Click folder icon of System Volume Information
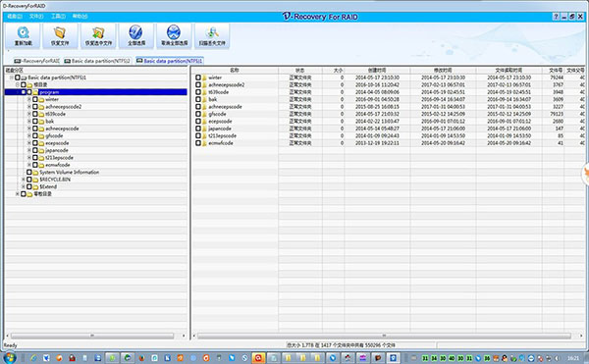Image resolution: width=589 pixels, height=364 pixels. point(35,173)
